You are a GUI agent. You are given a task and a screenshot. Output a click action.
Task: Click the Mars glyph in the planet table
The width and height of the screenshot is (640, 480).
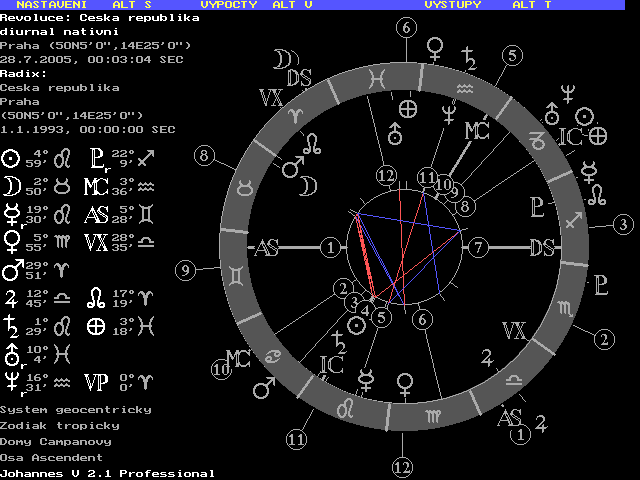click(12, 269)
